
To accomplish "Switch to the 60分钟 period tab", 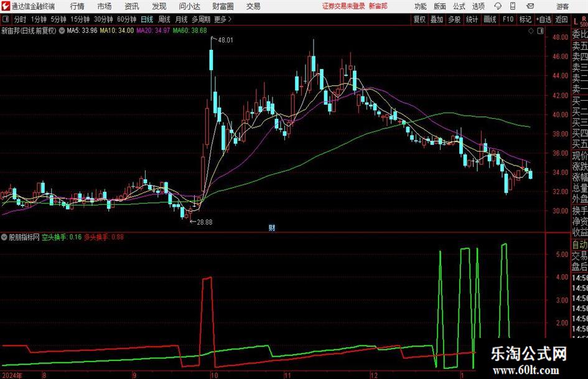I will [x=126, y=19].
